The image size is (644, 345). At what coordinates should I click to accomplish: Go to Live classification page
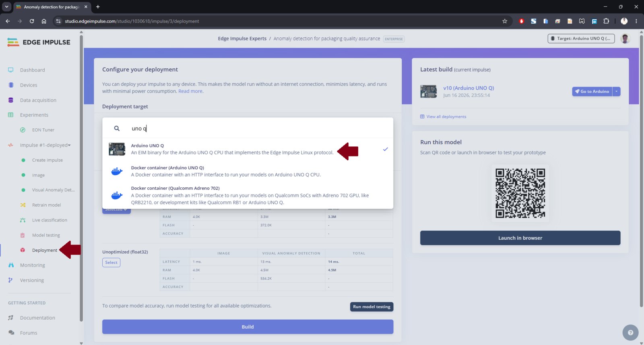(x=50, y=220)
